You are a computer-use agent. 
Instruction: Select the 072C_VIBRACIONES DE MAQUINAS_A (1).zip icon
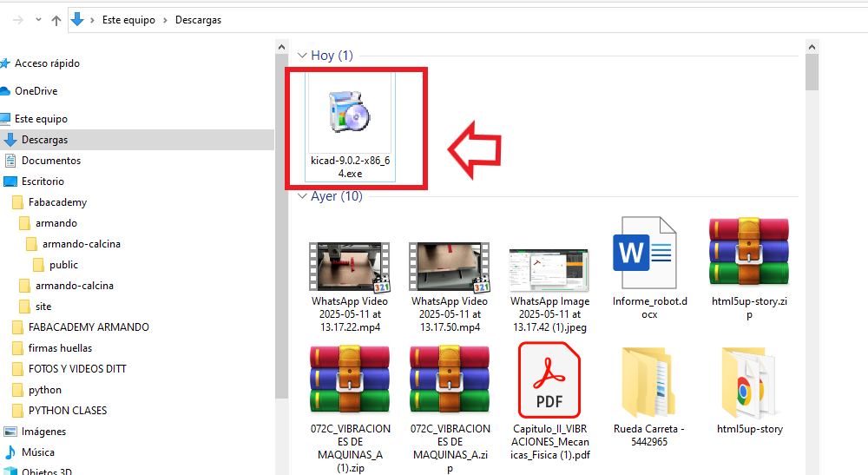click(x=349, y=379)
